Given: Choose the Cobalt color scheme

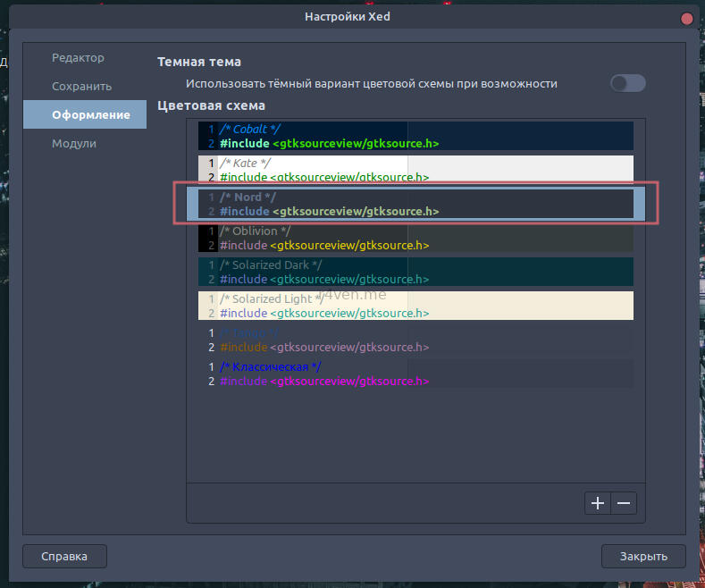Looking at the screenshot, I should 415,136.
